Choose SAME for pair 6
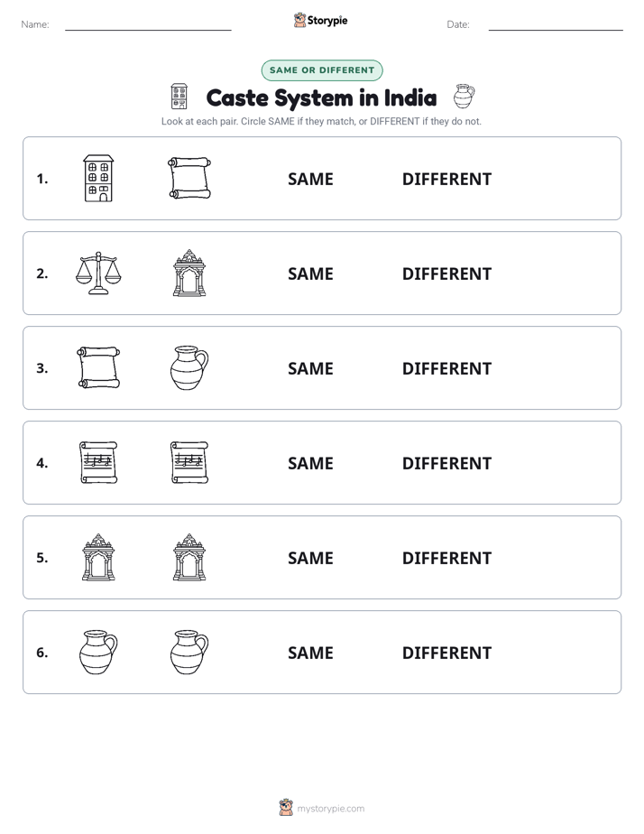This screenshot has width=644, height=834. [x=310, y=652]
